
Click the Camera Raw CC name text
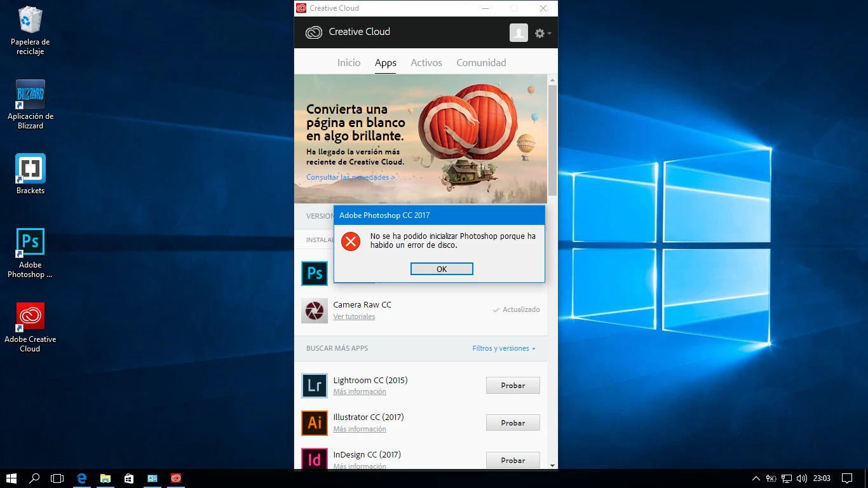(x=362, y=304)
